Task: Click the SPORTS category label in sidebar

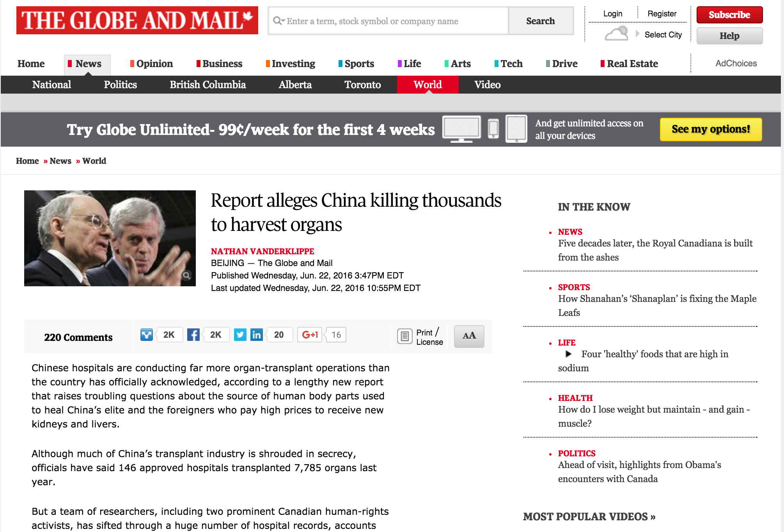Action: [574, 287]
